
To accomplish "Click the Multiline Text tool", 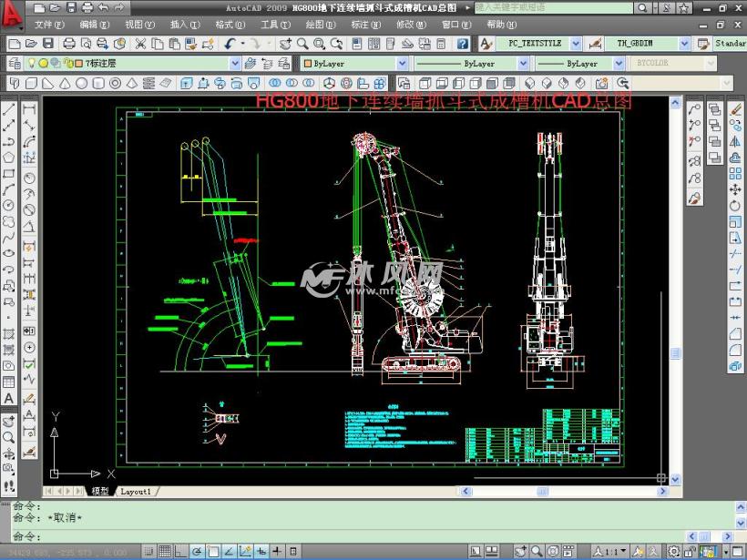I will pos(8,398).
